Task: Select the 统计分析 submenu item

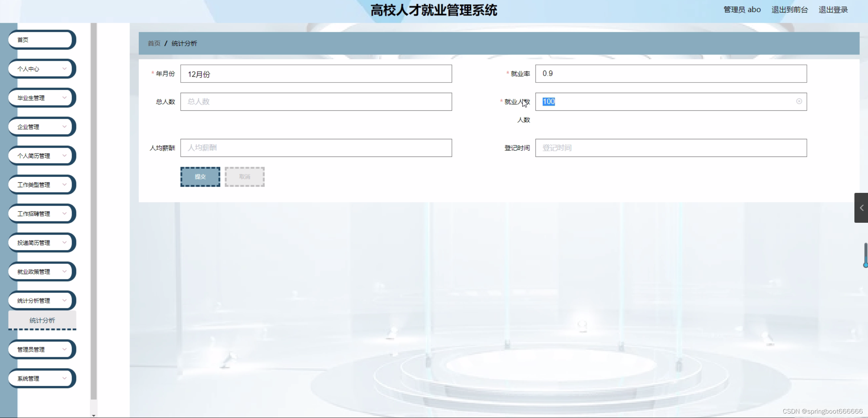Action: [42, 320]
